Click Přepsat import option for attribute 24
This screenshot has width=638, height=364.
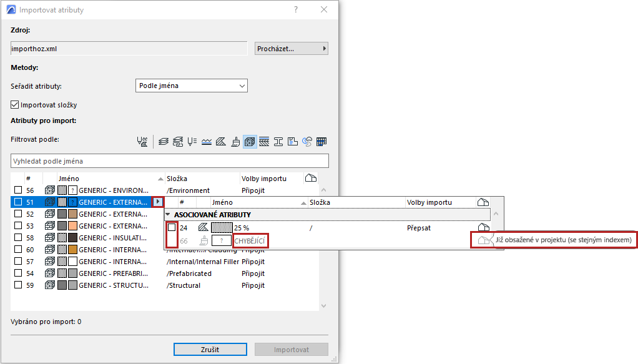point(419,228)
